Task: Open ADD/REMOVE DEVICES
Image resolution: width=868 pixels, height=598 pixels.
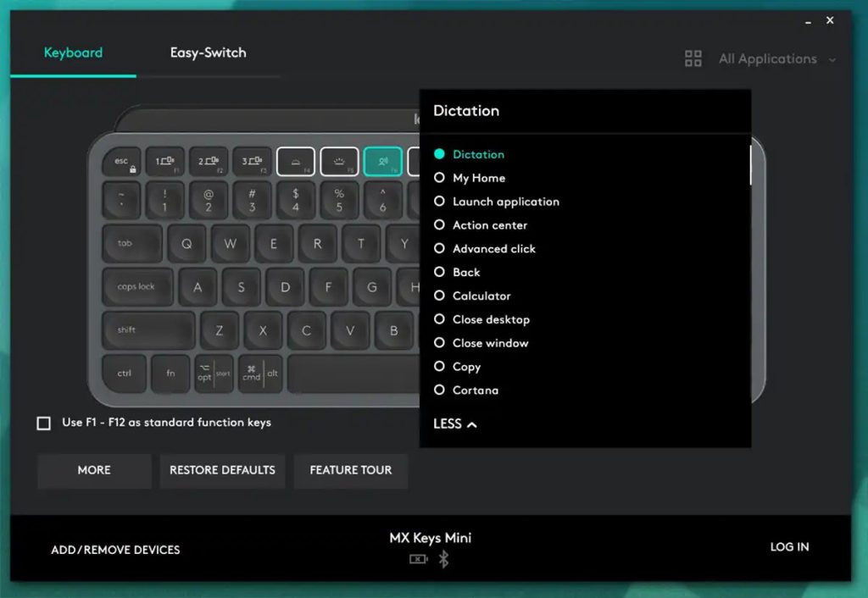Action: pyautogui.click(x=115, y=550)
